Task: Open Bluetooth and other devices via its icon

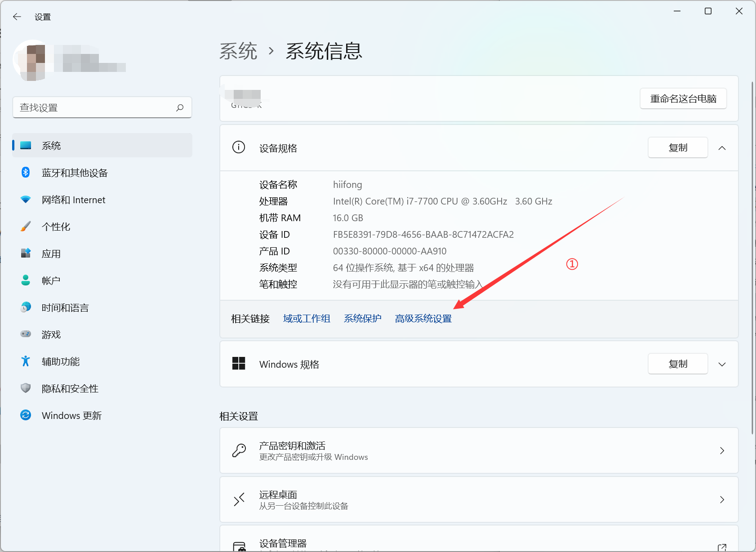Action: pyautogui.click(x=26, y=173)
